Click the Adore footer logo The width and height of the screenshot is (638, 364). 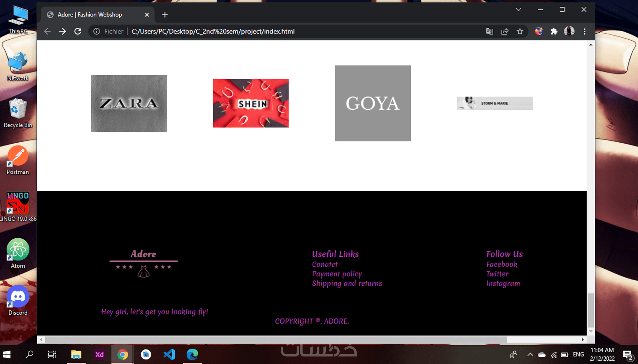tap(143, 263)
